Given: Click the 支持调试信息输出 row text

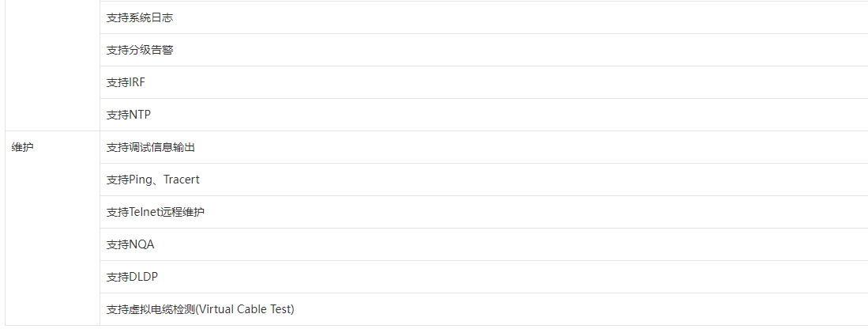Looking at the screenshot, I should (151, 148).
